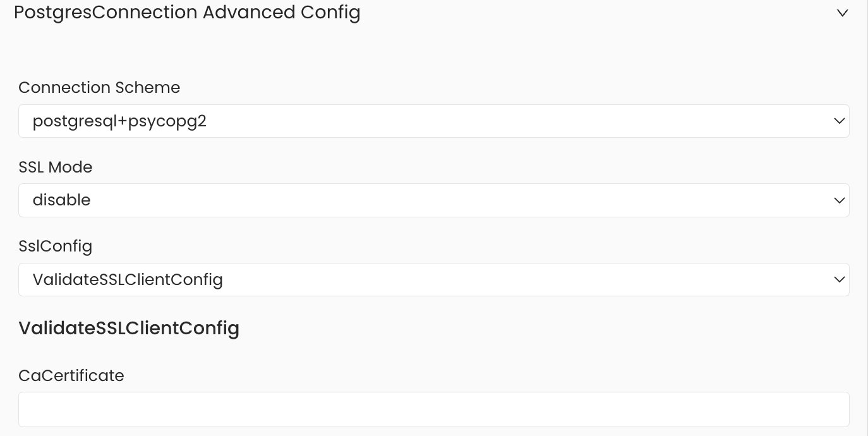Select the postgresql+psycopg2 field
The image size is (868, 436).
tap(434, 121)
